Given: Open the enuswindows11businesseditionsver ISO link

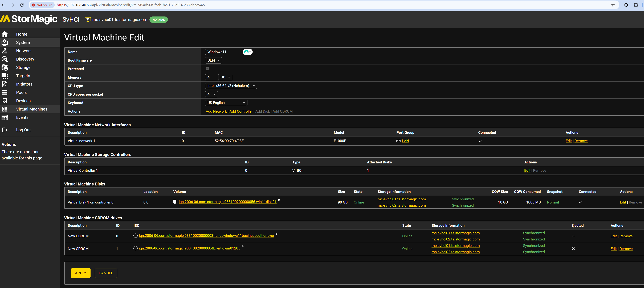Looking at the screenshot, I should coord(206,236).
